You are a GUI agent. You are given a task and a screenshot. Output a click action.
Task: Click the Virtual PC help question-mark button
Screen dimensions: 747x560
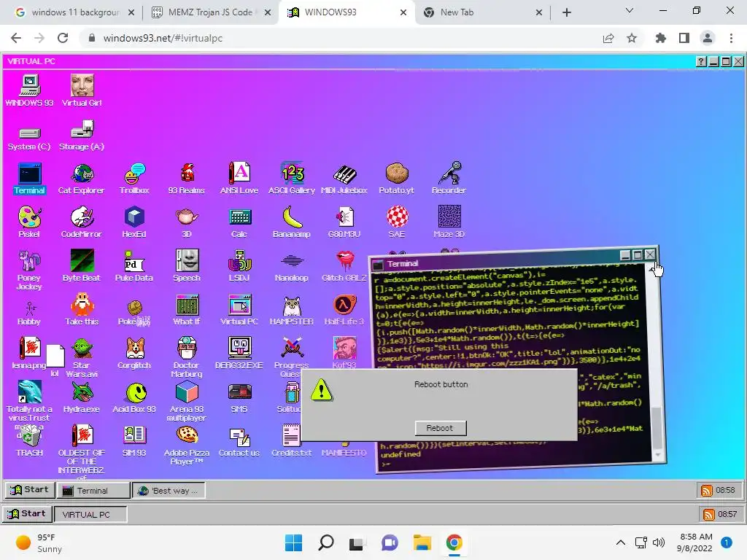[x=701, y=61]
